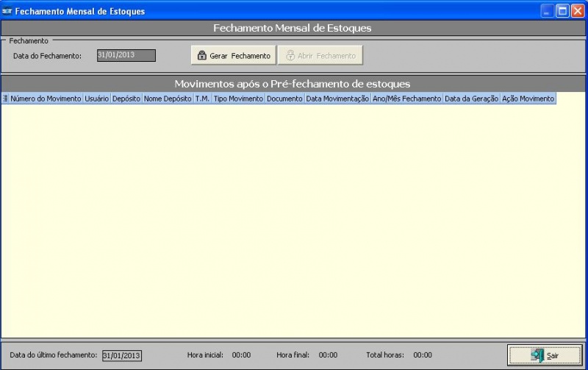588x370 pixels.
Task: Sort by Ação Movimento column
Action: [x=528, y=99]
